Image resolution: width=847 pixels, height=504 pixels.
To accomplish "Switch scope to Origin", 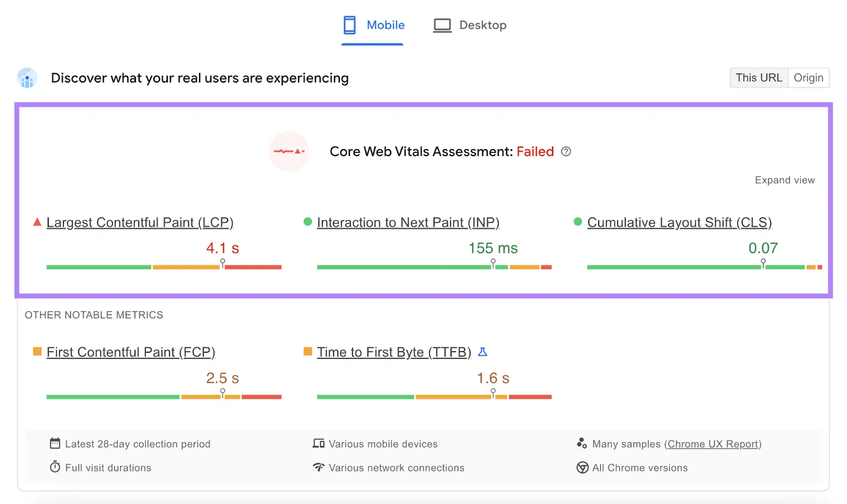I will click(x=808, y=78).
